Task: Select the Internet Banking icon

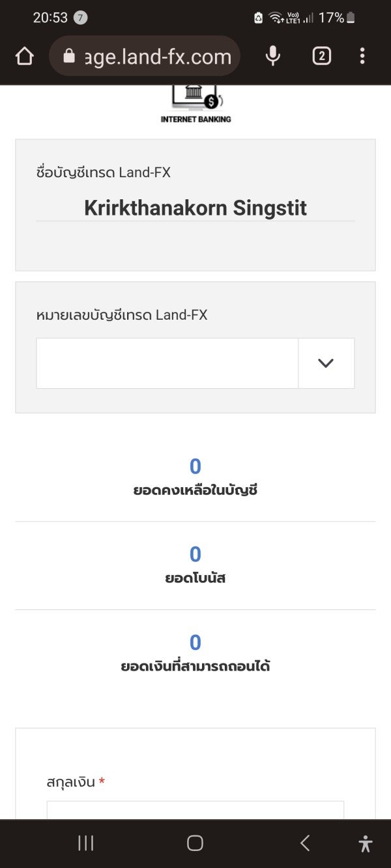Action: pos(195,97)
